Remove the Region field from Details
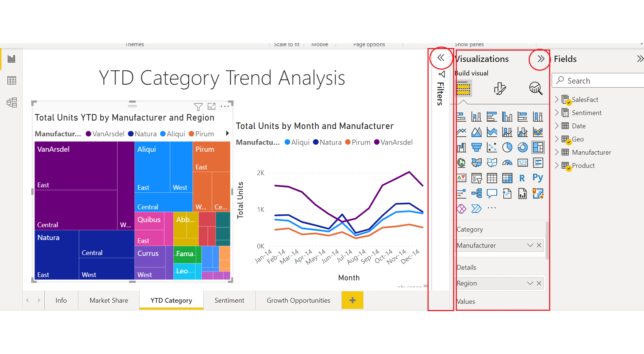 539,283
